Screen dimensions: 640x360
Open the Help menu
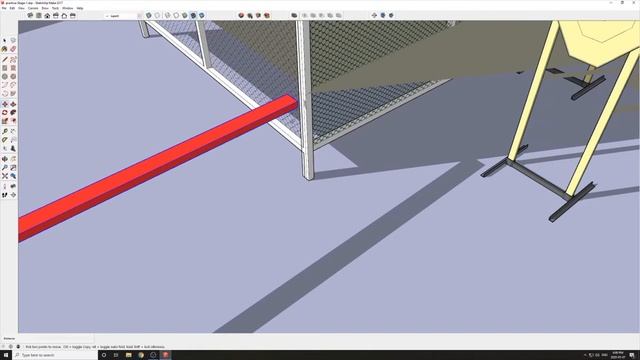80,8
